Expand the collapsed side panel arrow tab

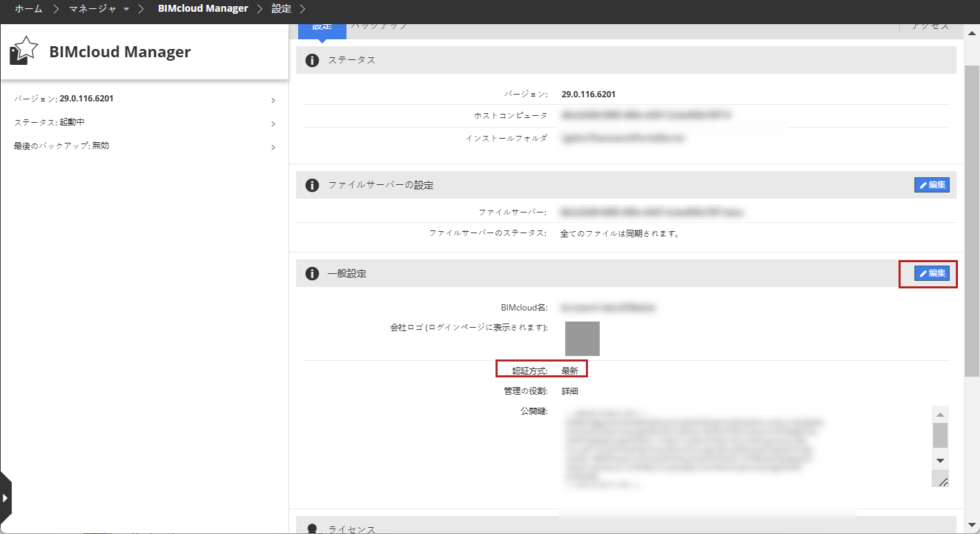tap(6, 498)
